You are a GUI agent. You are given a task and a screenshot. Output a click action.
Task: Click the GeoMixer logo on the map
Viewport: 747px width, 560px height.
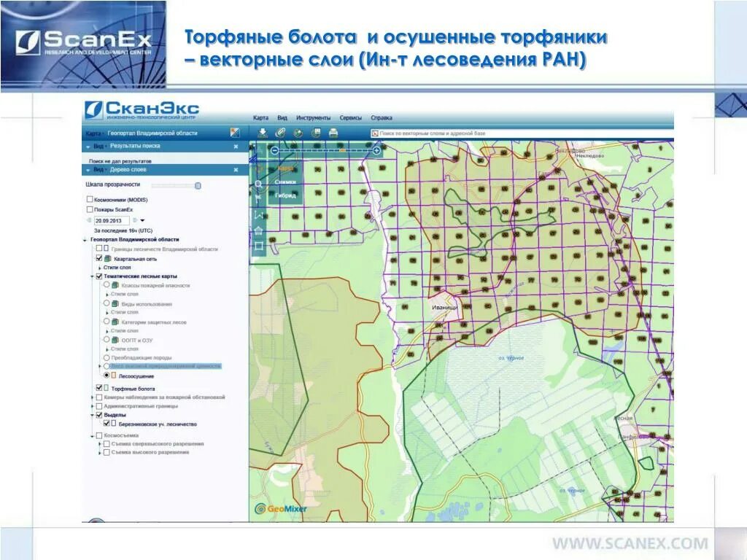281,508
